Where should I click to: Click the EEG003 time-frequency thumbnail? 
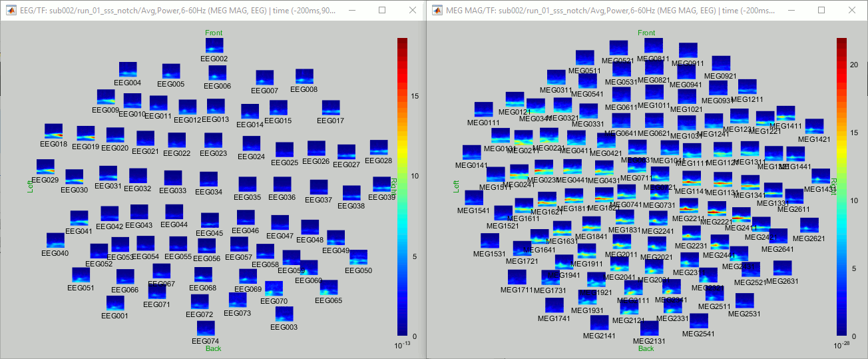point(284,314)
